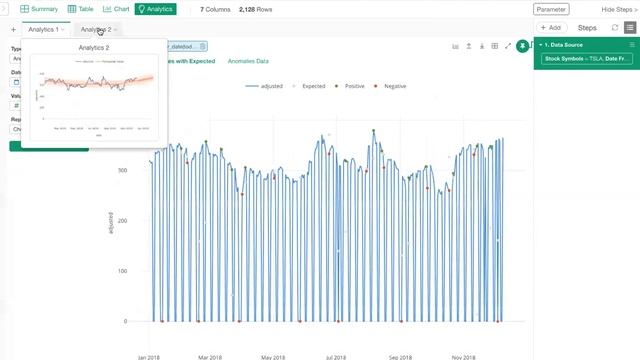640x360 pixels.
Task: Delete the date filter chip with trash icon
Action: pos(202,47)
